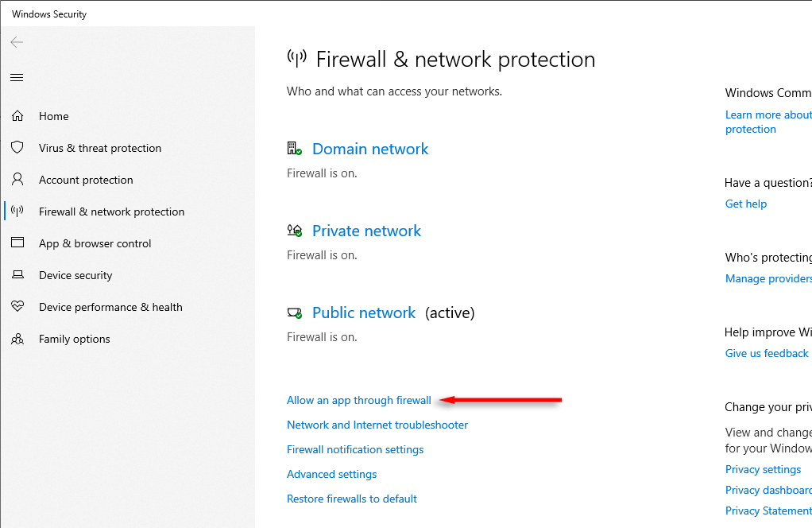Screen dimensions: 812x528
Task: Click the Get help link
Action: click(x=746, y=204)
